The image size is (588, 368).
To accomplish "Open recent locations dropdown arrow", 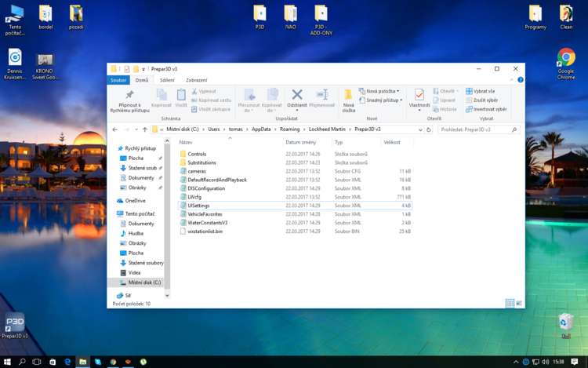I will (x=136, y=129).
